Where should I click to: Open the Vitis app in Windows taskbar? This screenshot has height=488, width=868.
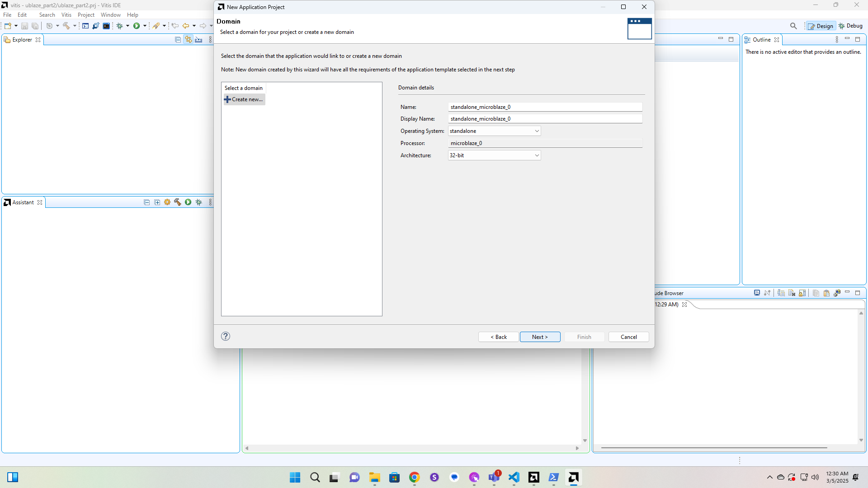[573, 477]
